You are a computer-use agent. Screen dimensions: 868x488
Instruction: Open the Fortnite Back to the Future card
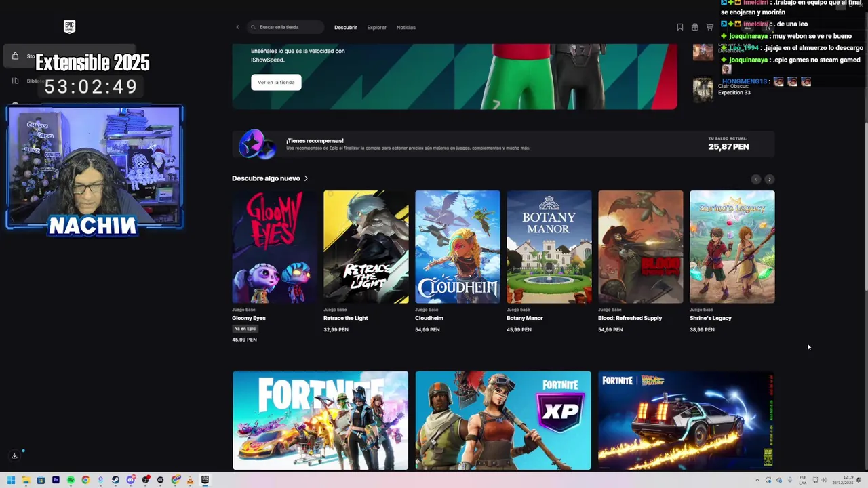[x=686, y=420]
